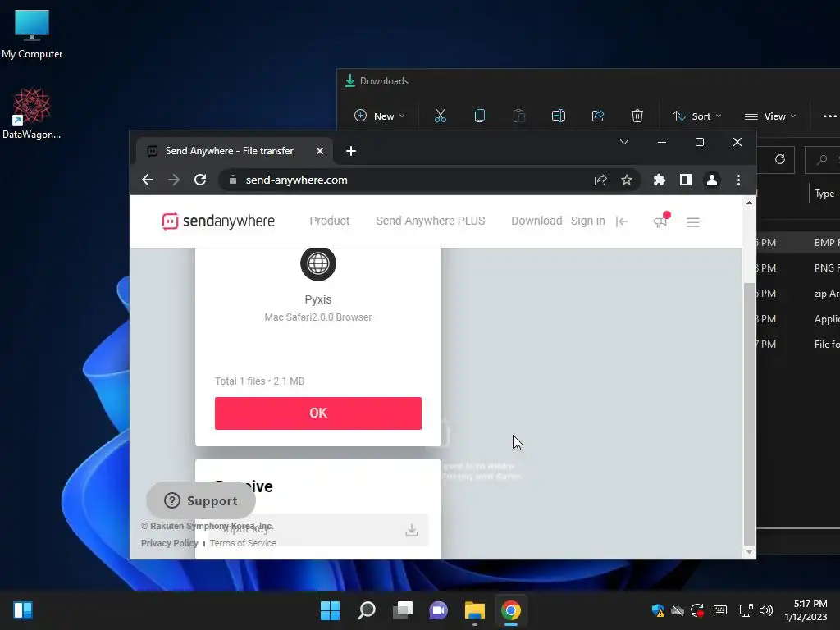Viewport: 840px width, 630px height.
Task: Go forward in Chrome
Action: coord(174,180)
